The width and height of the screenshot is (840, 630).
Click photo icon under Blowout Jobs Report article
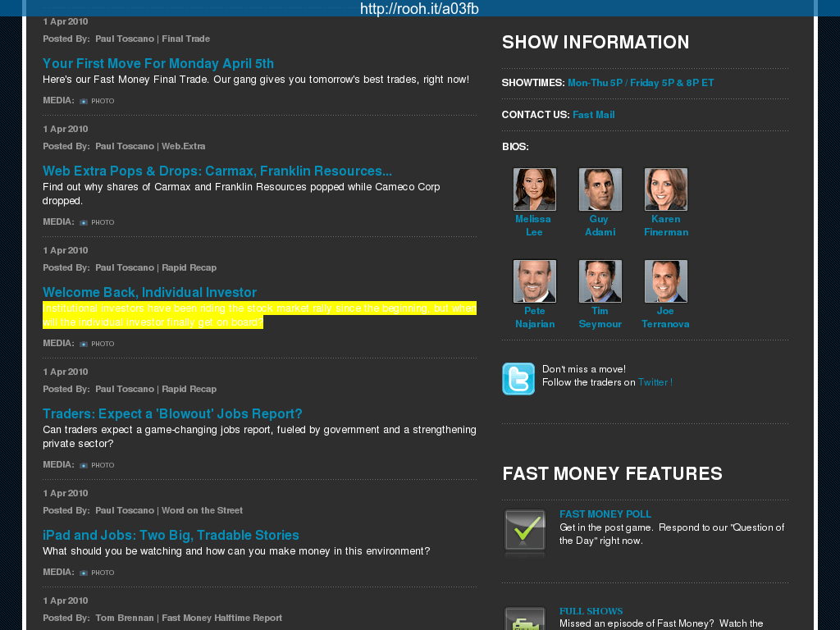point(84,465)
